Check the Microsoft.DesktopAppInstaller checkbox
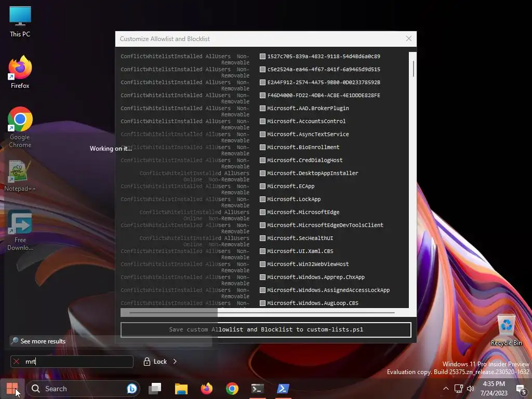This screenshot has width=532, height=399. [x=262, y=174]
